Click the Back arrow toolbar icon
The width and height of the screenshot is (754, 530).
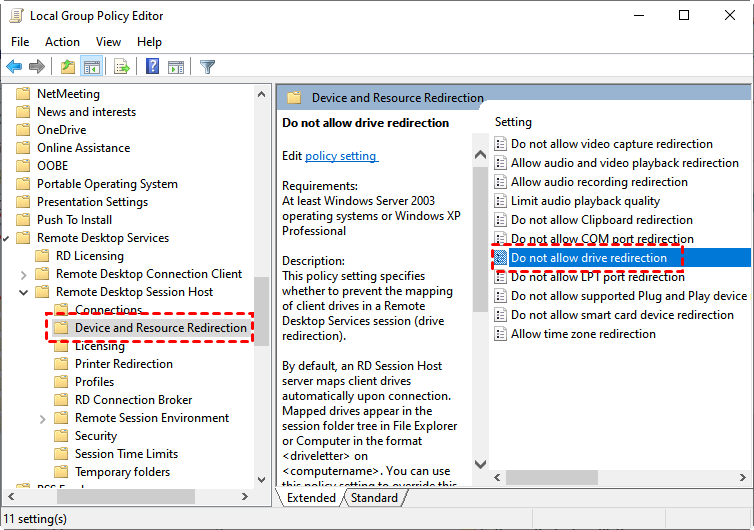[x=14, y=67]
